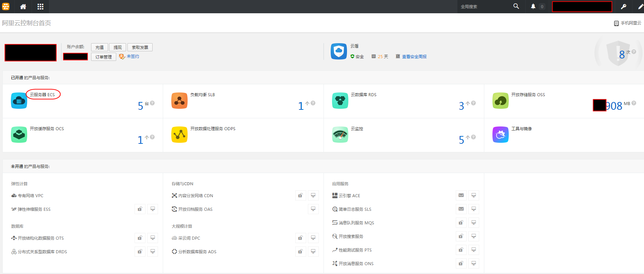Open the 云监控 cloud monitor icon
The image size is (644, 274).
click(340, 135)
